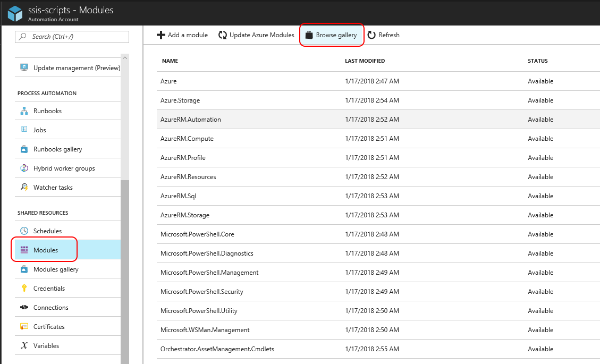Sort by the NAME column header
The height and width of the screenshot is (364, 600).
[x=170, y=61]
